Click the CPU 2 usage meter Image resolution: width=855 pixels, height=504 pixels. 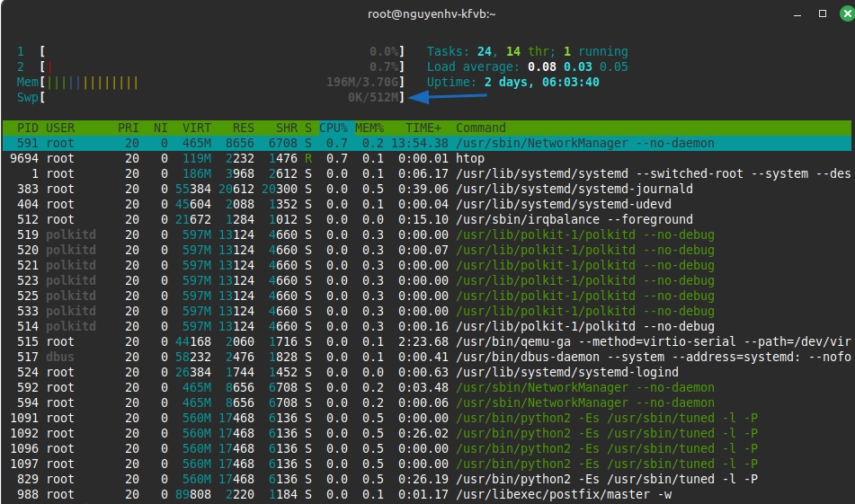[210, 67]
